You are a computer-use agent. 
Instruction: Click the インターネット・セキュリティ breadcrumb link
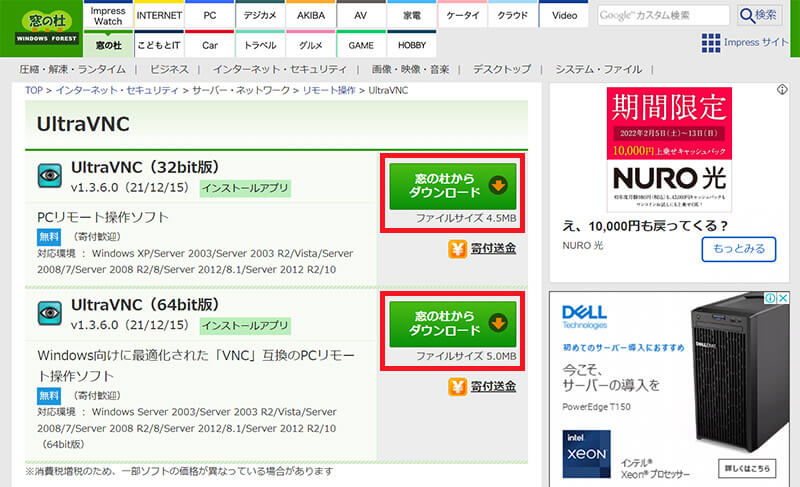(x=117, y=90)
